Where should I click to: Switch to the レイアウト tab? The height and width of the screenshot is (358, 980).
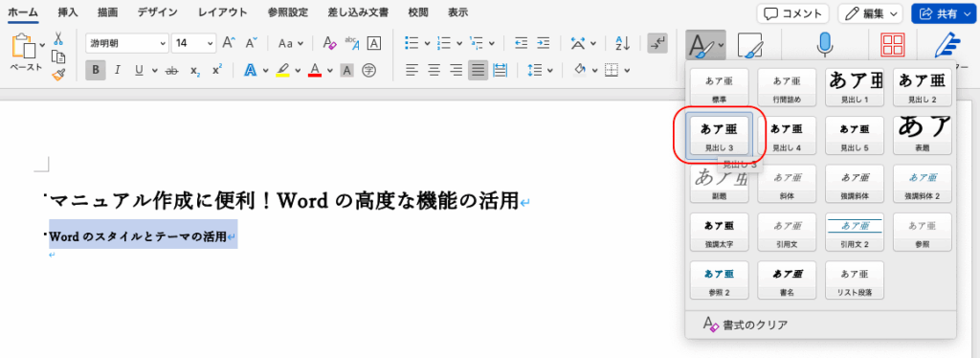(x=222, y=12)
